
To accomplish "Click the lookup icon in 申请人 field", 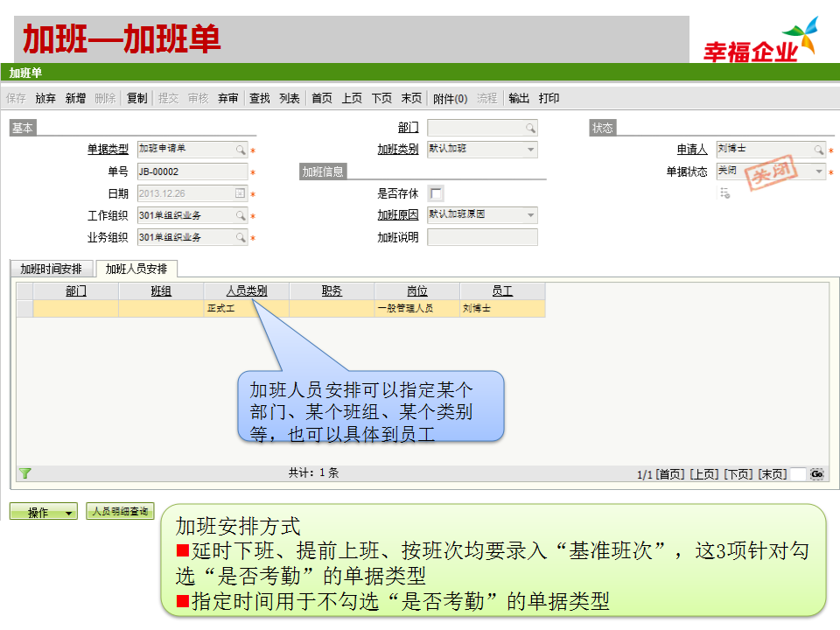I will click(818, 150).
